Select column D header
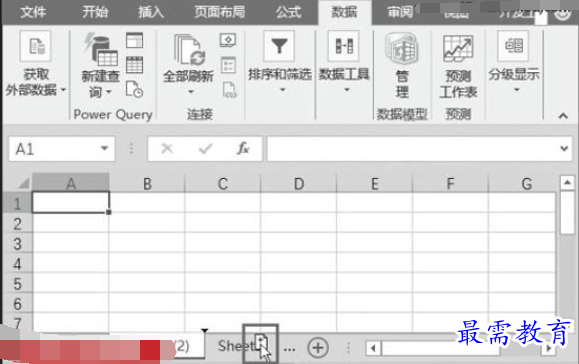This screenshot has width=579, height=364. pyautogui.click(x=298, y=183)
